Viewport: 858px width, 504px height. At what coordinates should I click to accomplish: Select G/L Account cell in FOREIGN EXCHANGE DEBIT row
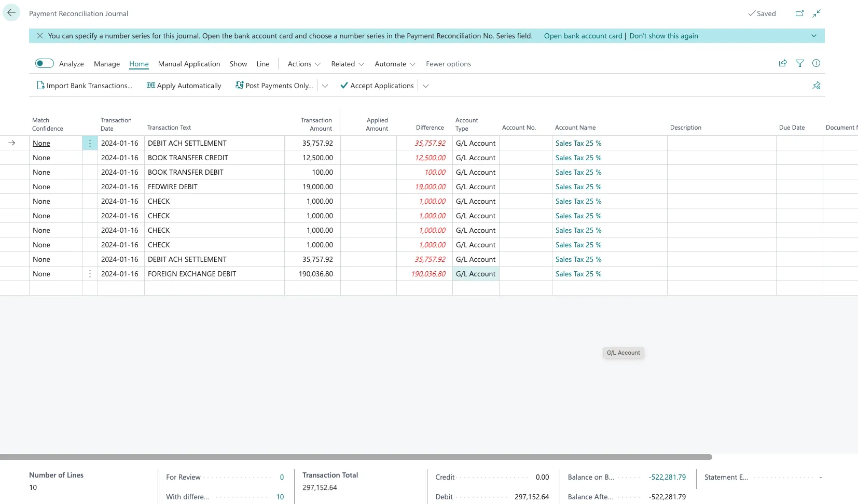pyautogui.click(x=476, y=274)
